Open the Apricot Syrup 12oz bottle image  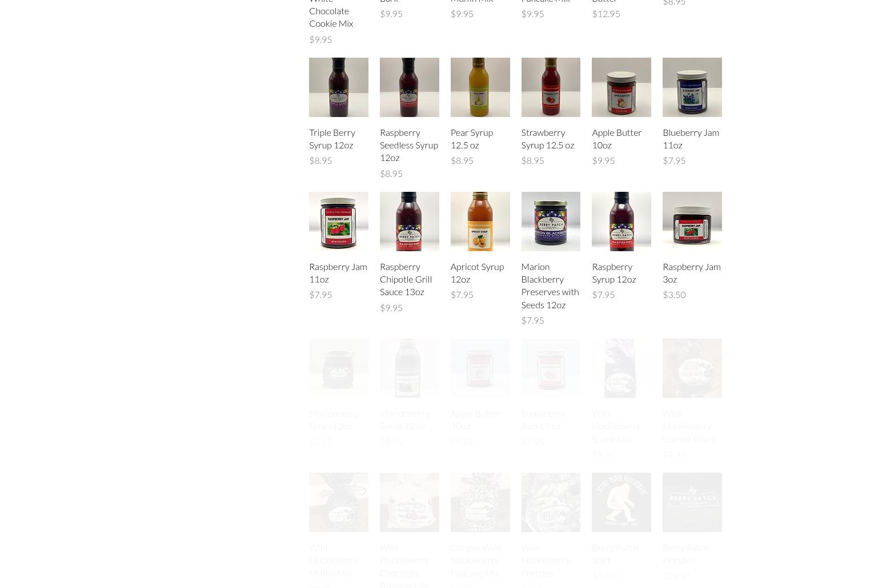(x=480, y=221)
